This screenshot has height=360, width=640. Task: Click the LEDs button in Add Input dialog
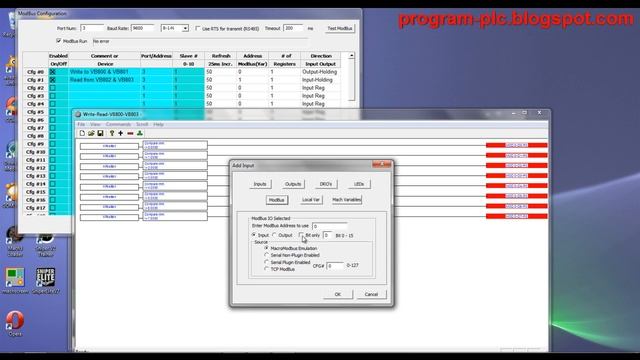tap(359, 184)
